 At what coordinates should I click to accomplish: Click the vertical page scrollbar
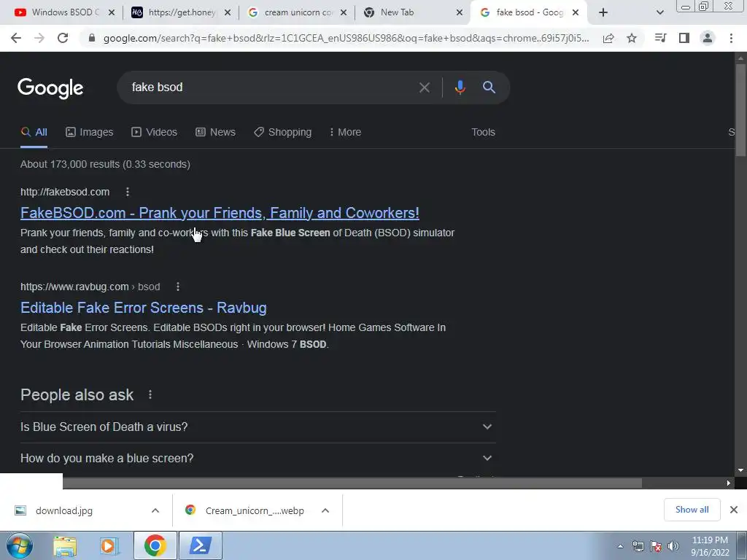tap(740, 109)
